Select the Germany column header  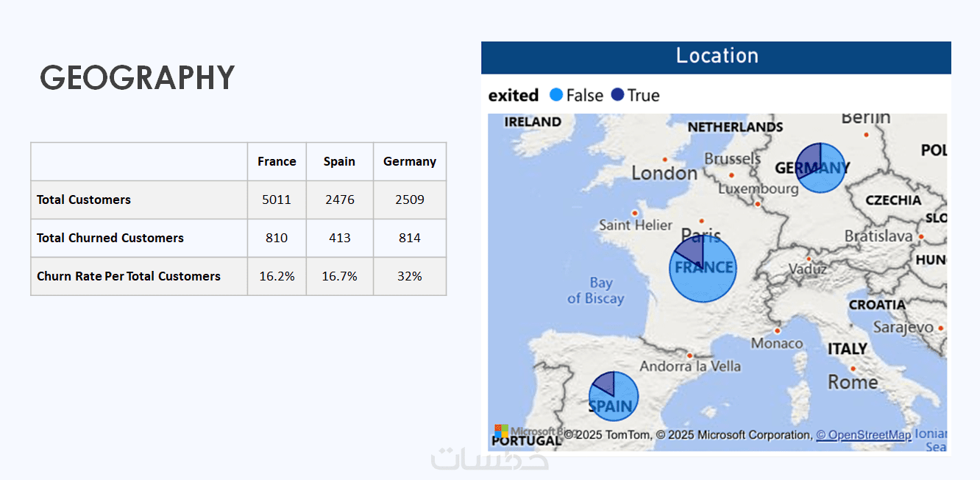click(x=410, y=161)
